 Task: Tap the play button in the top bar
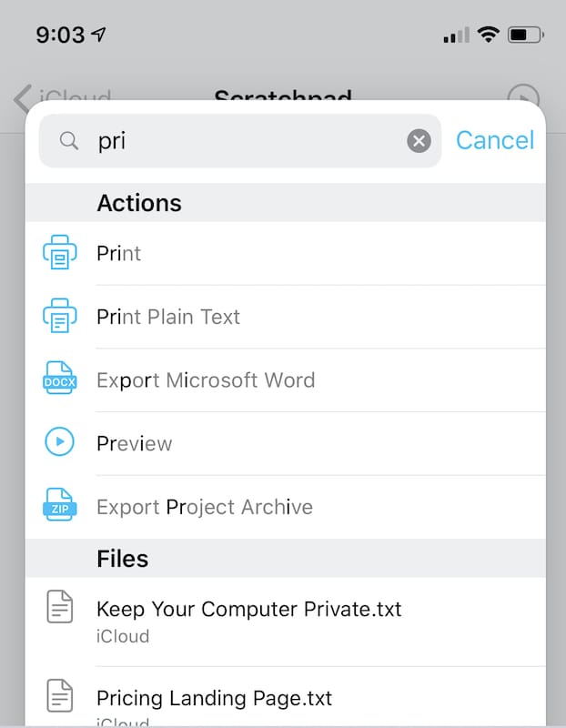click(x=523, y=97)
